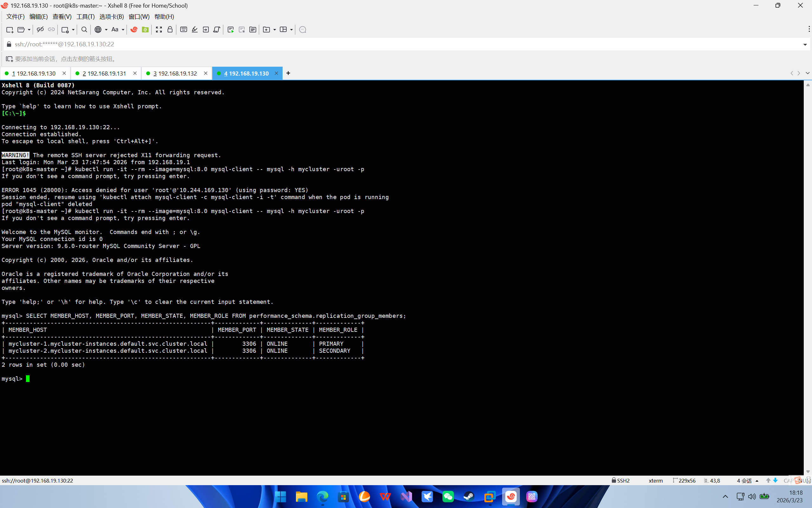Start logging with the green play icon
The image size is (812, 508).
231,30
